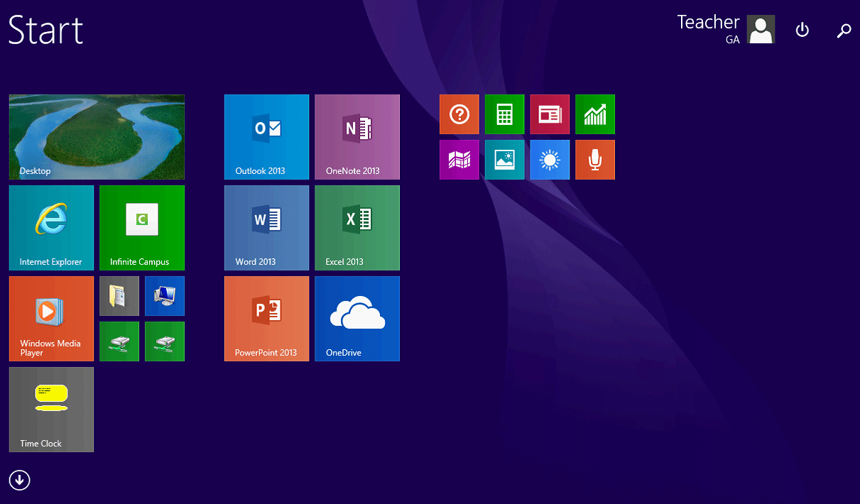Open the Photos tile
This screenshot has height=504, width=860.
pos(505,160)
